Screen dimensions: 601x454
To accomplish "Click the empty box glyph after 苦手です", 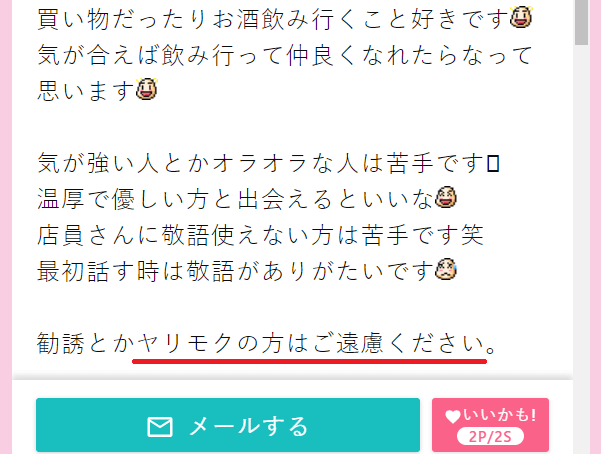I will (x=493, y=163).
